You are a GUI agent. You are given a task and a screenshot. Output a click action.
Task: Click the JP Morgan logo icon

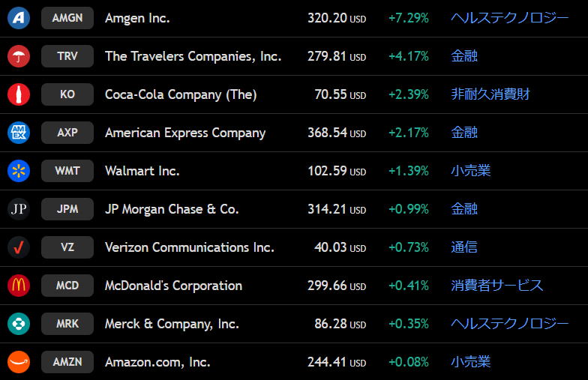pyautogui.click(x=19, y=209)
